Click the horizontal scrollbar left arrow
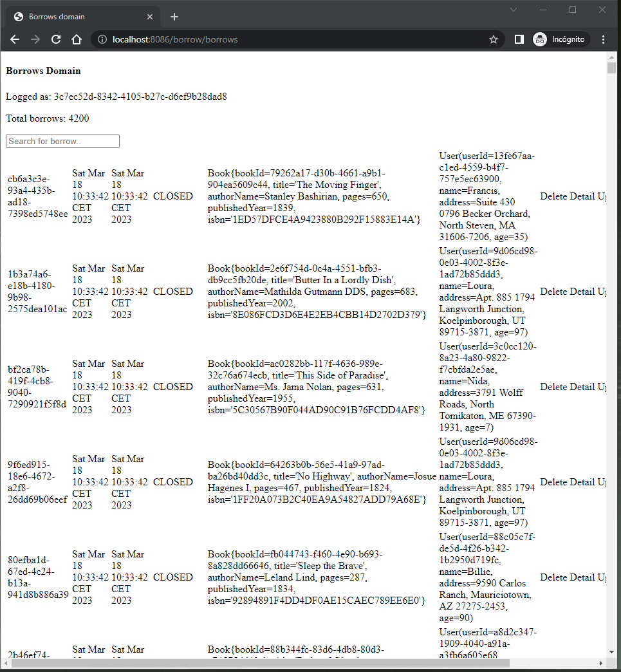 pyautogui.click(x=6, y=664)
